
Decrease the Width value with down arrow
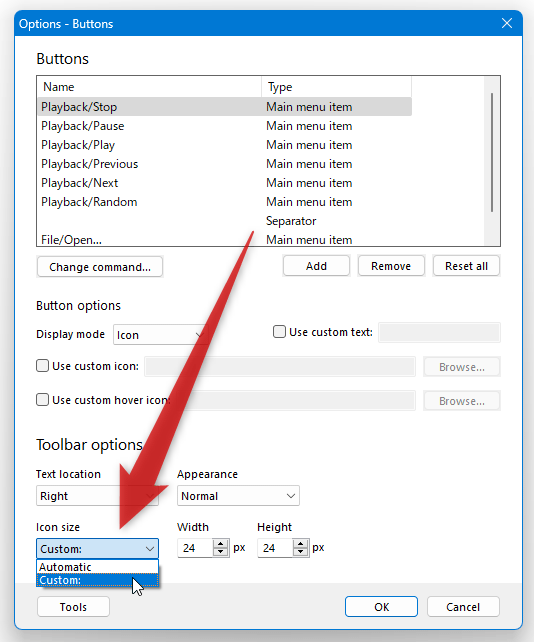(221, 552)
